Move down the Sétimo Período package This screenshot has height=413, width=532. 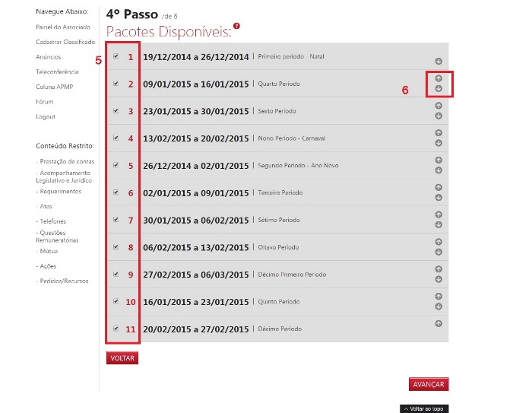439,225
